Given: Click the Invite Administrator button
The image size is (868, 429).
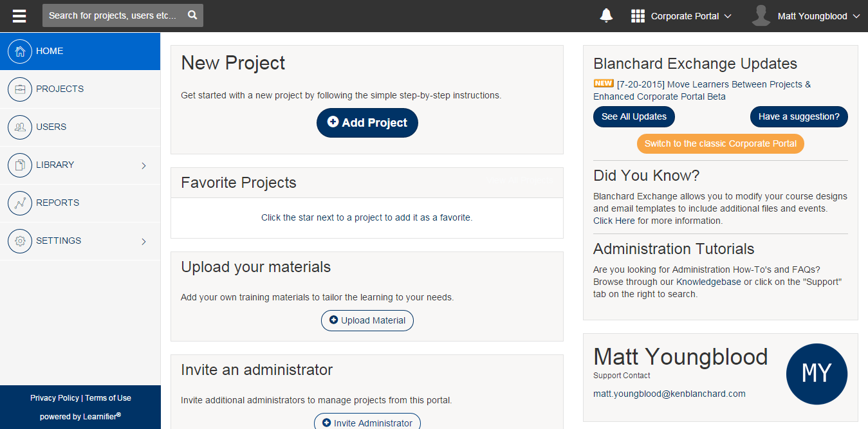Looking at the screenshot, I should pyautogui.click(x=367, y=423).
